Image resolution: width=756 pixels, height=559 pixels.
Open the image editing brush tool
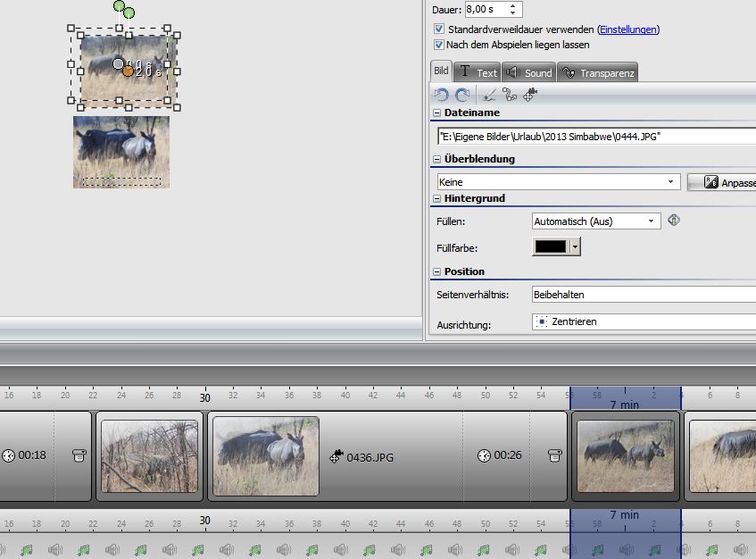[x=489, y=95]
